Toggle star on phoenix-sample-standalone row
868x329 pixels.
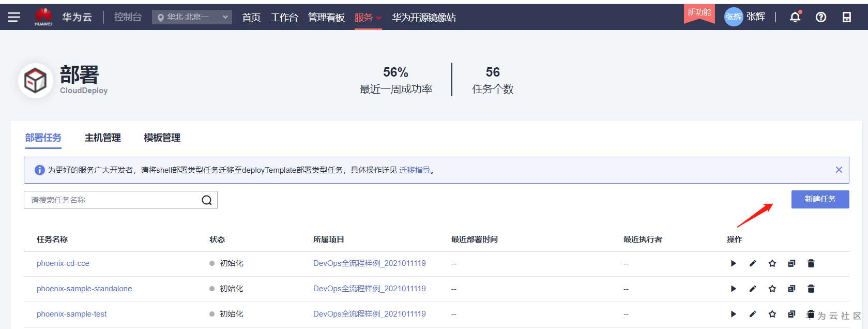[772, 289]
